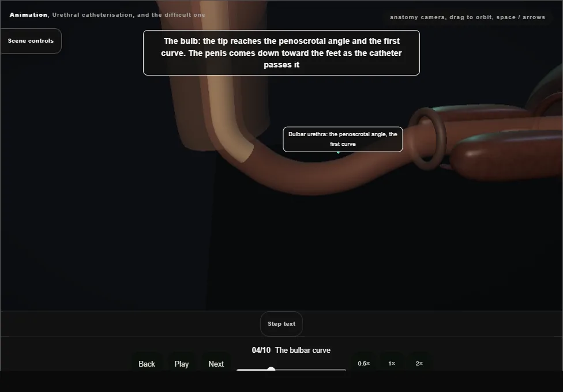Set playback speed to 2×

419,363
